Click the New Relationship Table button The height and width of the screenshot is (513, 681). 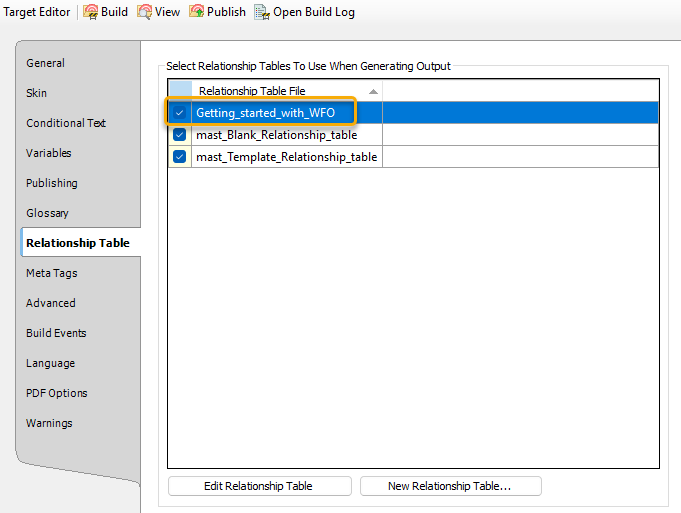[x=451, y=486]
